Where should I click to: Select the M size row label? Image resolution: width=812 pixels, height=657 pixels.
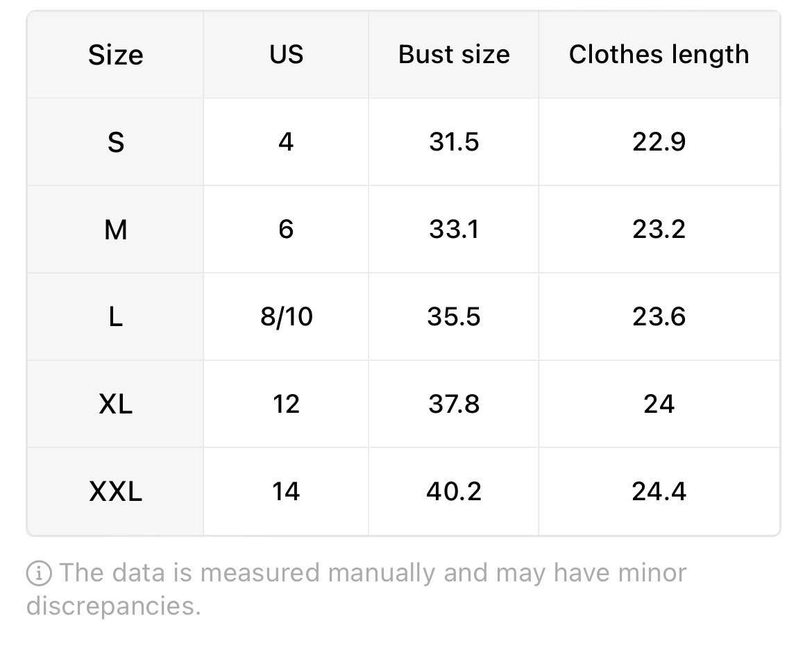pos(115,230)
